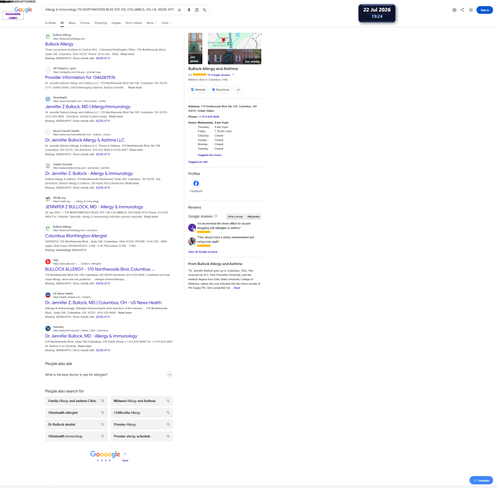Viewport: 500px width, 488px height.
Task: Open the Google apps grid icon
Action: pos(471,10)
